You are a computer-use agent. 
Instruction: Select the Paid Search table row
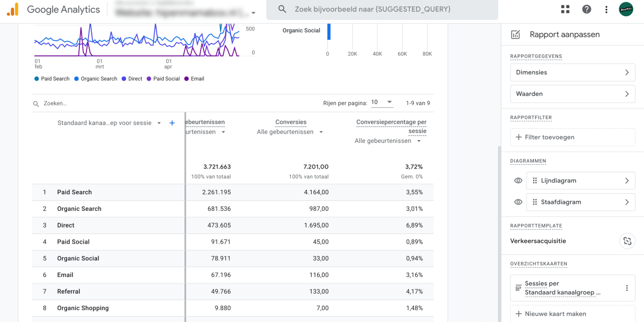click(x=75, y=192)
